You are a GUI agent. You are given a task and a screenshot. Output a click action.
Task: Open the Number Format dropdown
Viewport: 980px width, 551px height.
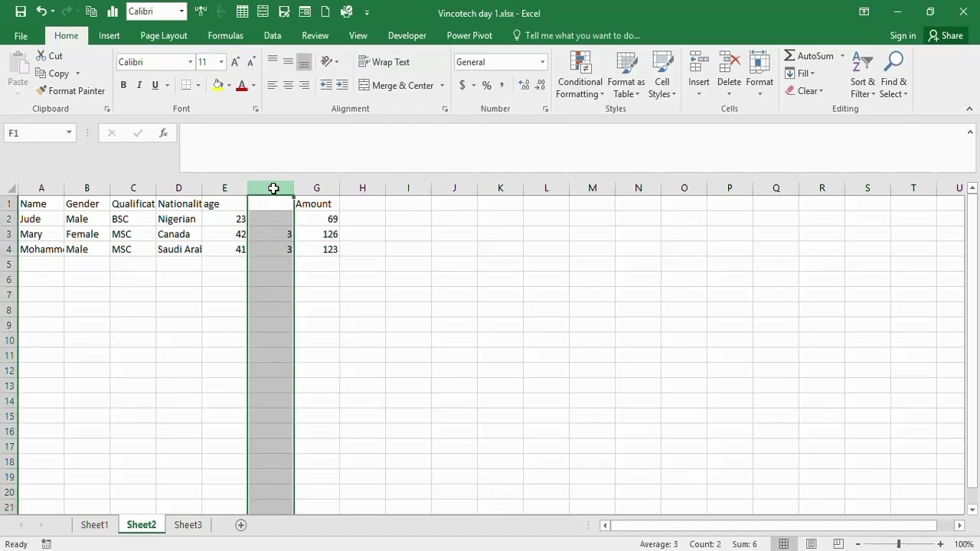pos(542,62)
